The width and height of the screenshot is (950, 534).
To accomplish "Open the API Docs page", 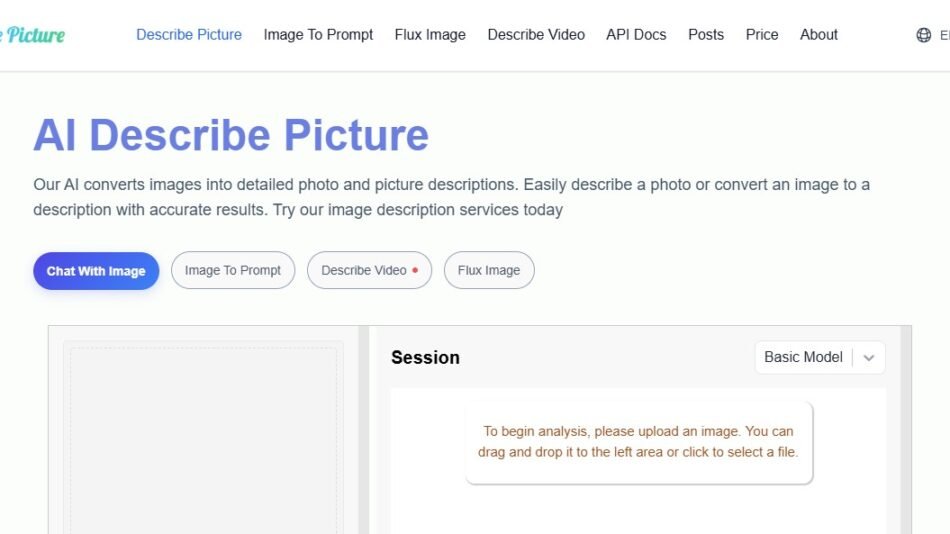I will [636, 35].
